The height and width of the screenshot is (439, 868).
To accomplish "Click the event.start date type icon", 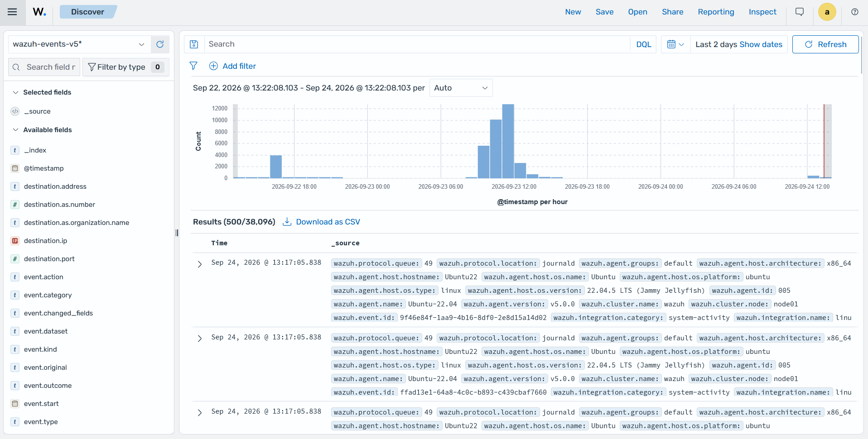I will point(15,404).
